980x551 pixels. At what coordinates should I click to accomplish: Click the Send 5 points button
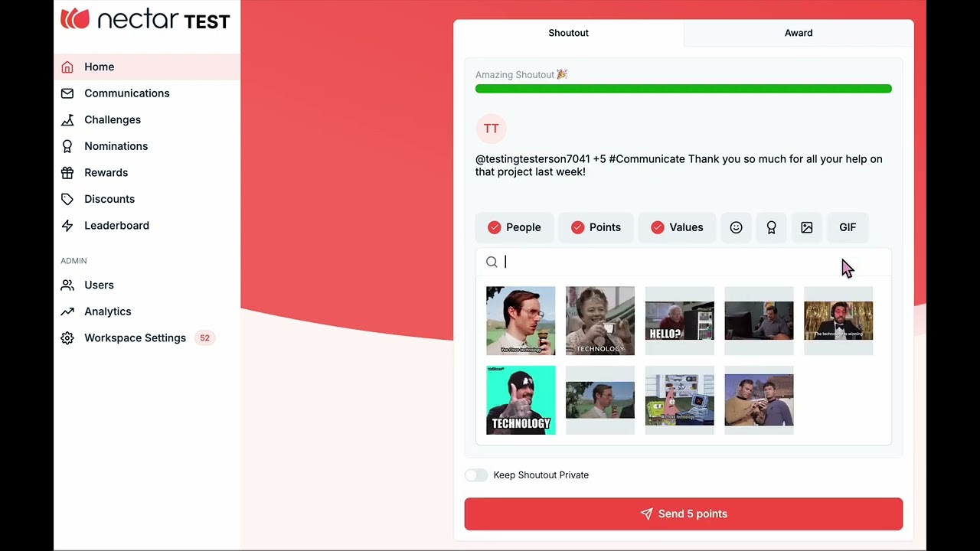[x=684, y=514]
